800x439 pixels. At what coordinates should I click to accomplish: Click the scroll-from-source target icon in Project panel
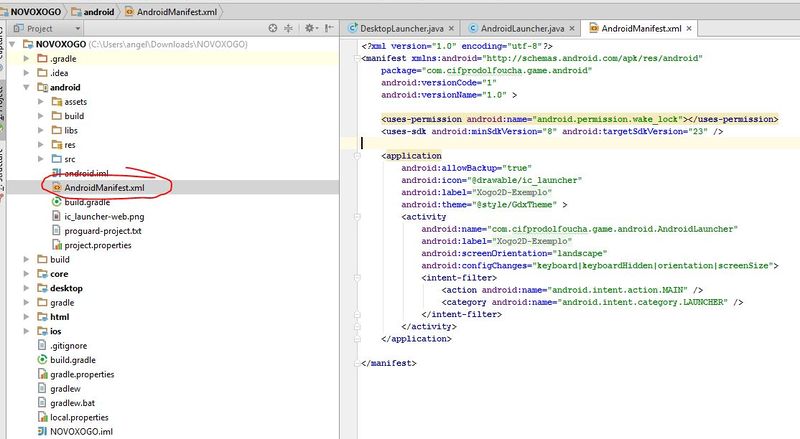click(273, 29)
